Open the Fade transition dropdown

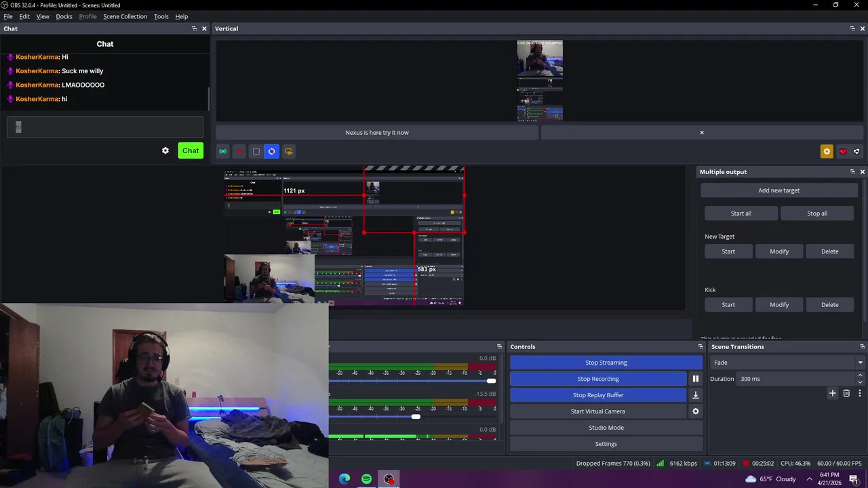pyautogui.click(x=787, y=363)
